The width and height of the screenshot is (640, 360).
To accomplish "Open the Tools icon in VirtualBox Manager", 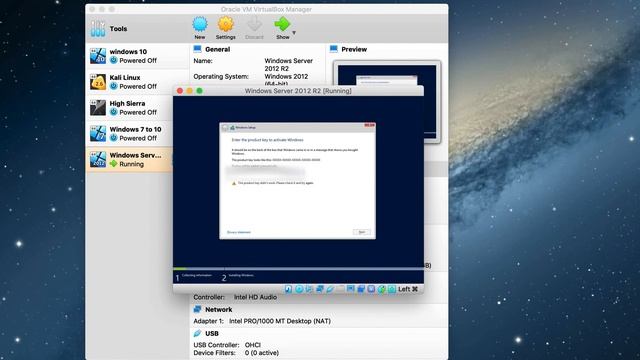I will click(x=98, y=29).
